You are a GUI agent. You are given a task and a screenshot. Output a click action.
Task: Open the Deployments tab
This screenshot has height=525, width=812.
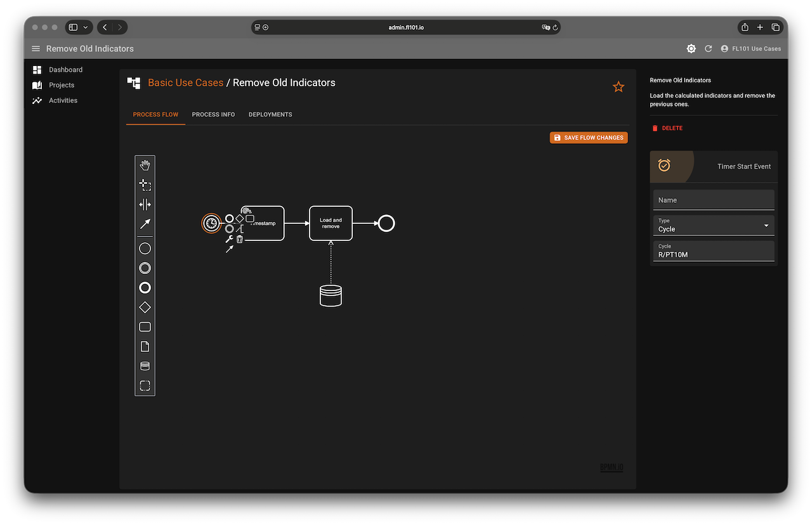point(270,115)
